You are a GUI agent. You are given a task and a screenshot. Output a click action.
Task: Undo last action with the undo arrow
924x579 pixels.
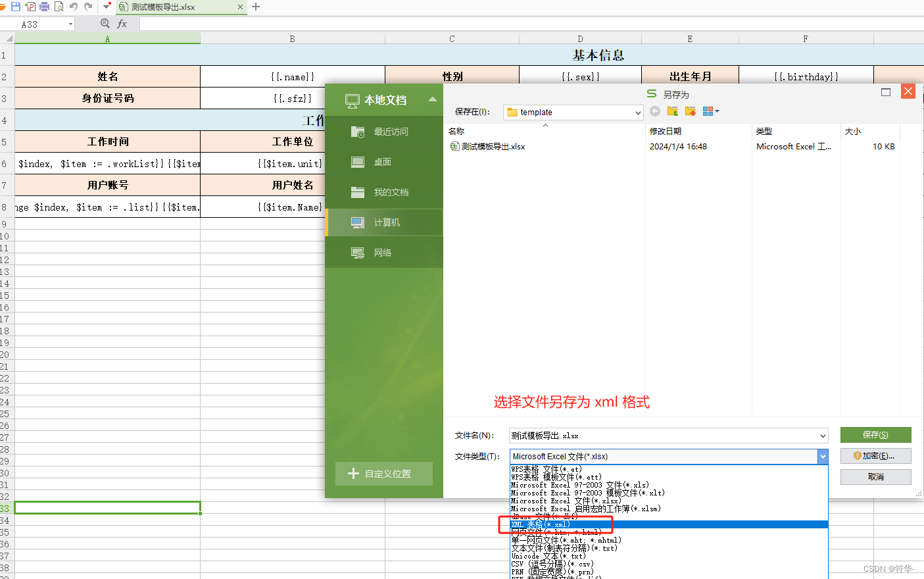pos(74,7)
